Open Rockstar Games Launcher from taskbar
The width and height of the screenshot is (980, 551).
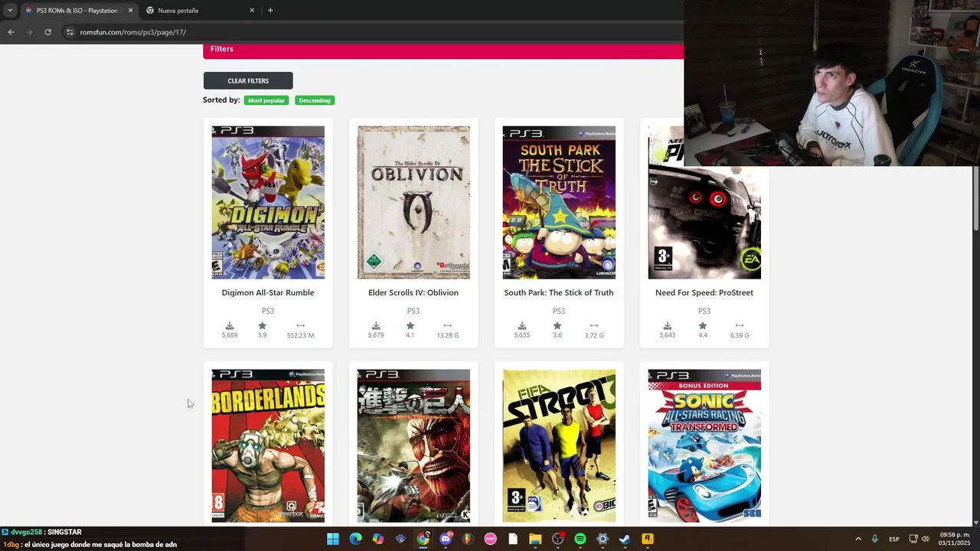coord(648,539)
